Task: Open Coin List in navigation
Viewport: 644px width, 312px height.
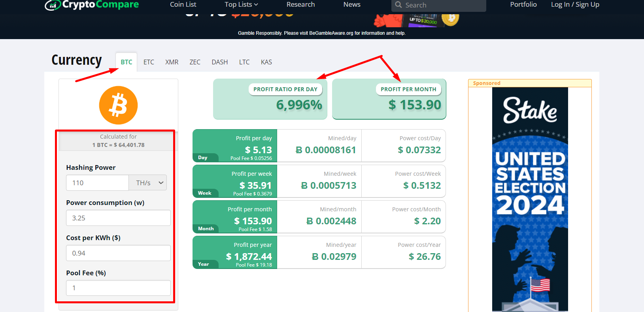Action: click(x=183, y=5)
